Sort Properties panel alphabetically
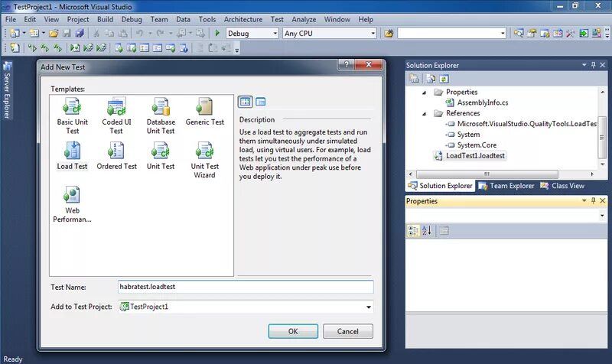Screen dimensions: 612x364 coord(427,231)
